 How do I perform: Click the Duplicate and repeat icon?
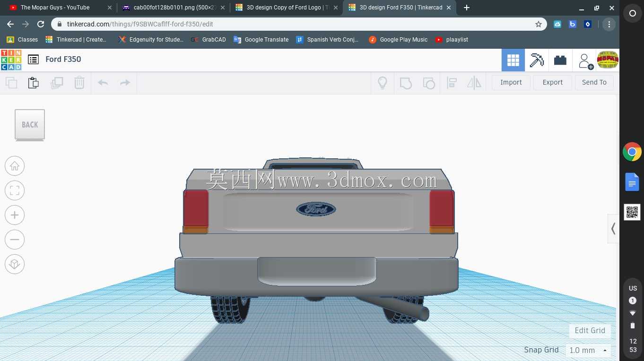point(57,83)
